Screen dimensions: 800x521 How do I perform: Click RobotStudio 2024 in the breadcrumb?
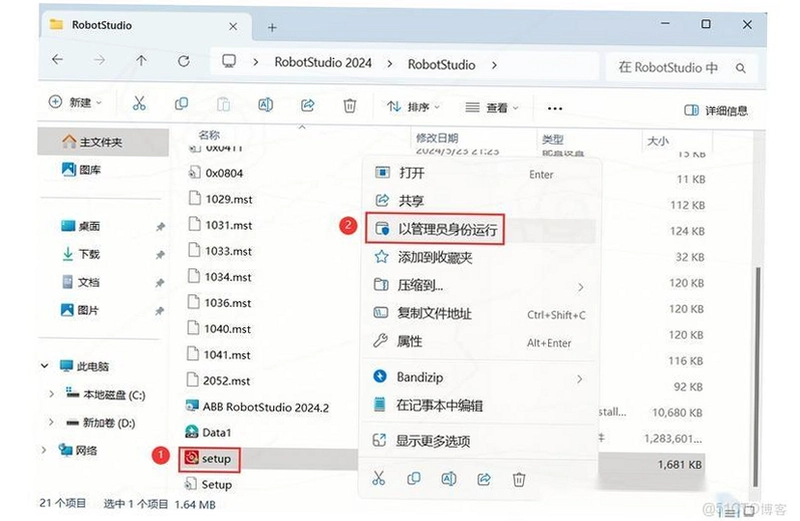point(323,63)
